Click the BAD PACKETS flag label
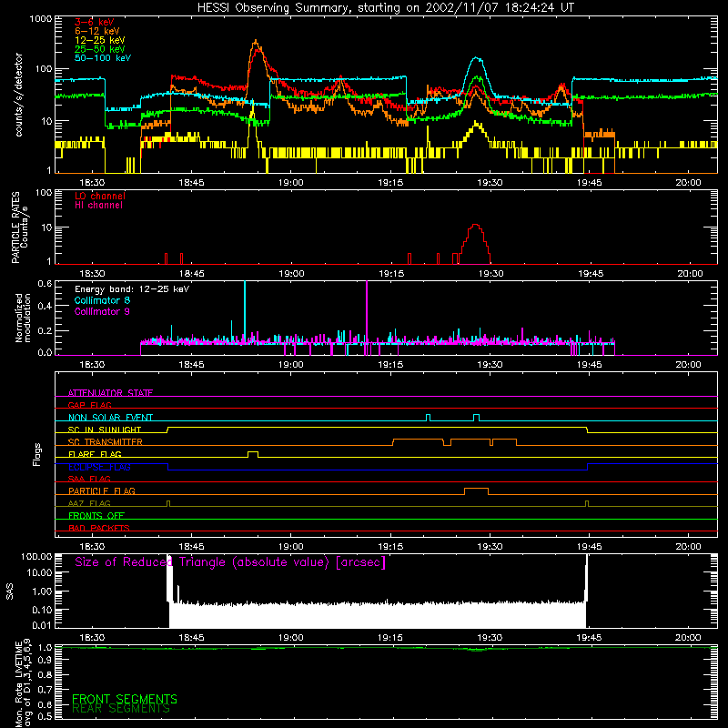Viewport: 728px width, 728px height. click(99, 528)
